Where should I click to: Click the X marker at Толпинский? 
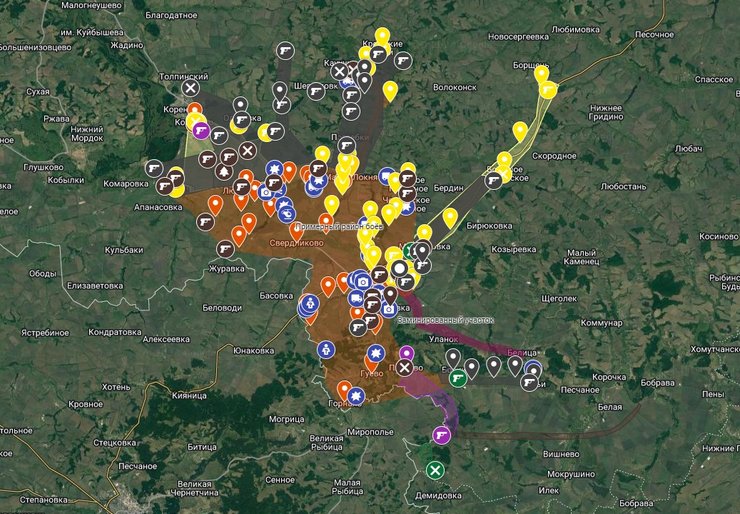190,90
